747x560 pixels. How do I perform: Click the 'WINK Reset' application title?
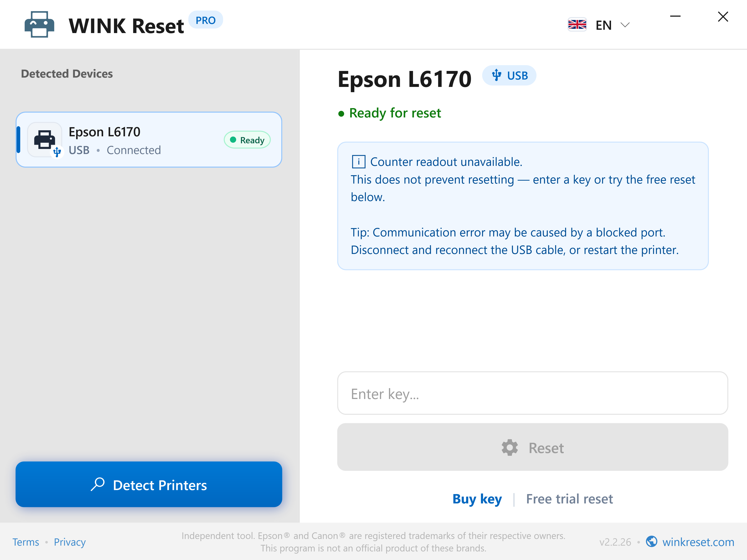126,26
